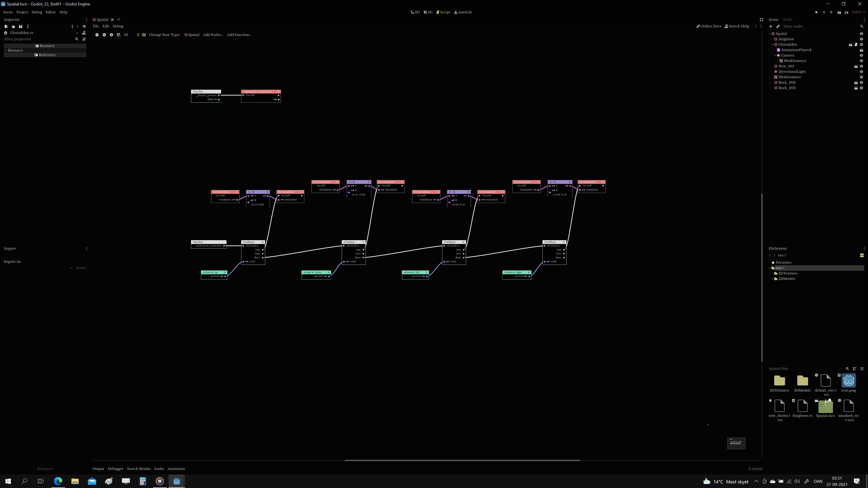Toggle Camera node visibility
This screenshot has height=488, width=868.
pos(862,56)
